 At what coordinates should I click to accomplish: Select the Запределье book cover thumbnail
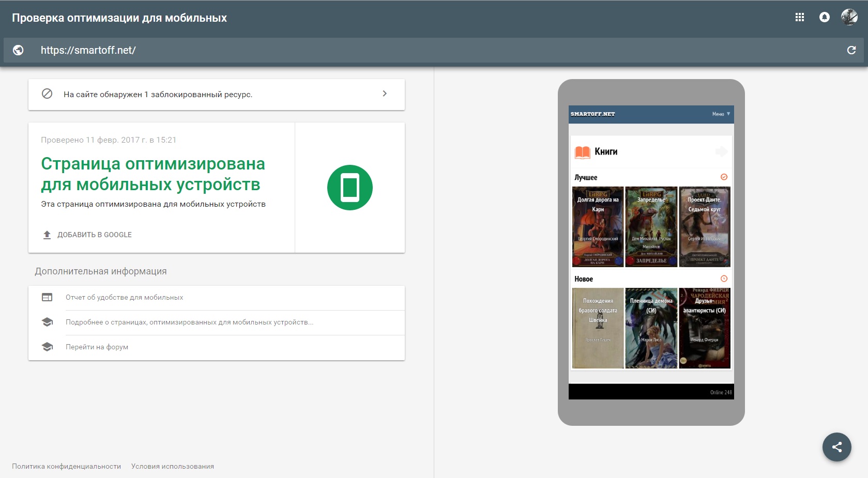(x=651, y=227)
